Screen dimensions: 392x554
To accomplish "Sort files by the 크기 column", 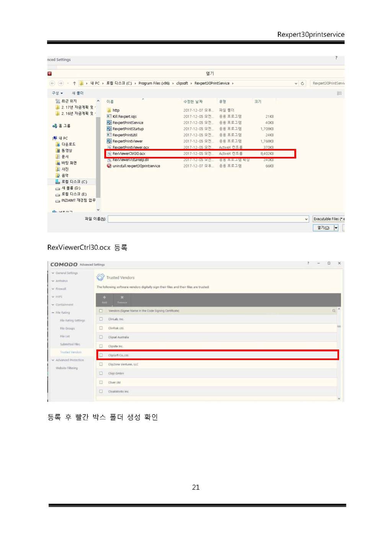I will click(258, 102).
